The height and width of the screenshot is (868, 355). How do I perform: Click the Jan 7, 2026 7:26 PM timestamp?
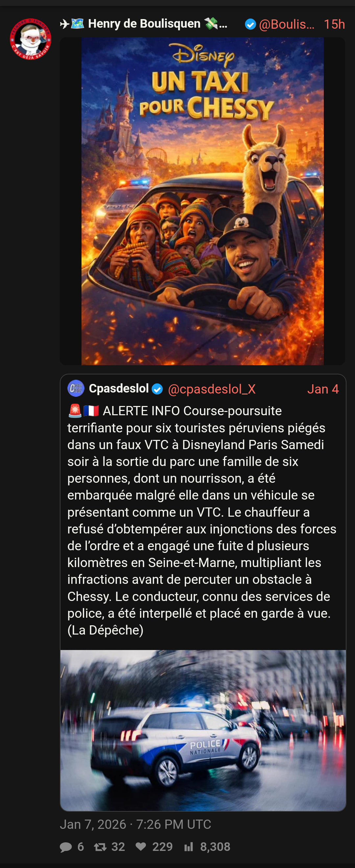click(x=135, y=824)
